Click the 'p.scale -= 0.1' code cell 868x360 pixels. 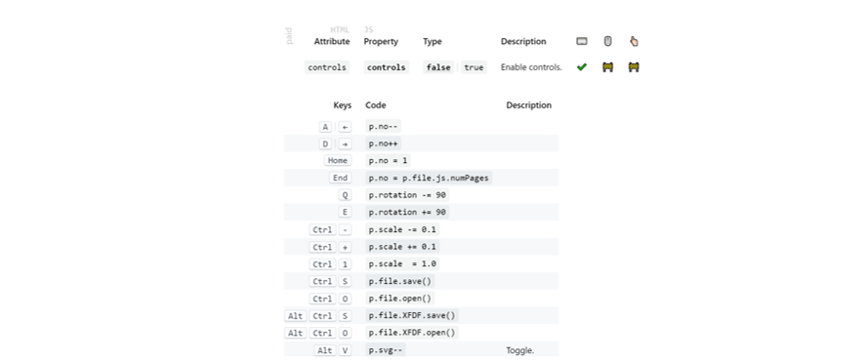tap(402, 229)
